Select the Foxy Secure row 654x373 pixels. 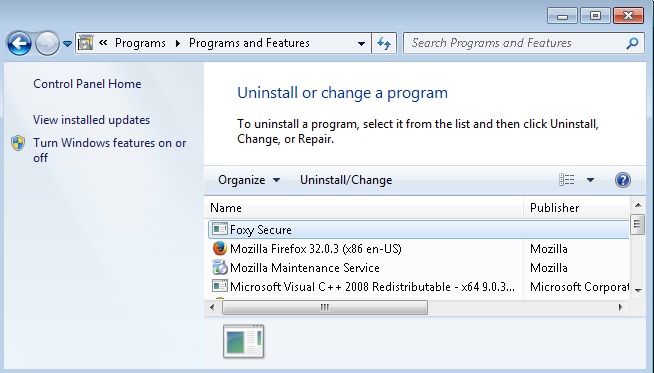coord(418,230)
